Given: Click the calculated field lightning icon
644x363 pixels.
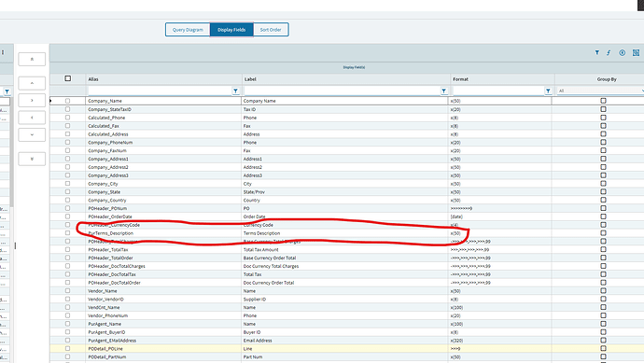Looking at the screenshot, I should [x=609, y=52].
